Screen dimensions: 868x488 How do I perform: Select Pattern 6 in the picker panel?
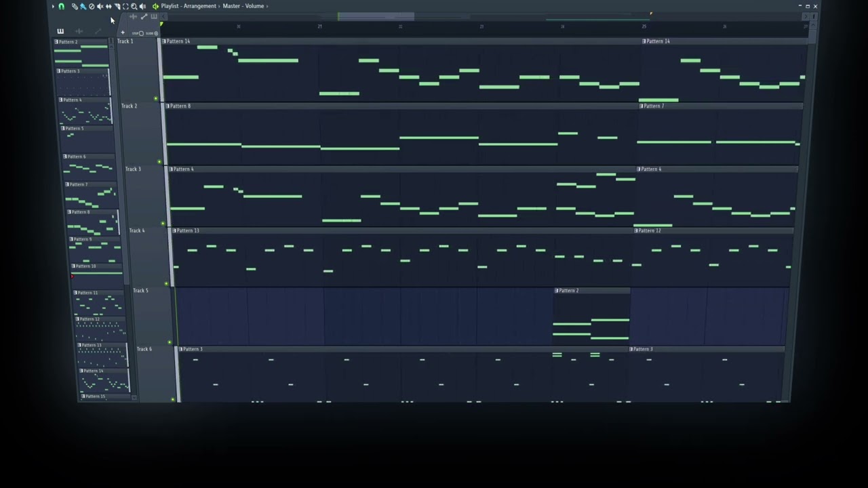point(89,167)
